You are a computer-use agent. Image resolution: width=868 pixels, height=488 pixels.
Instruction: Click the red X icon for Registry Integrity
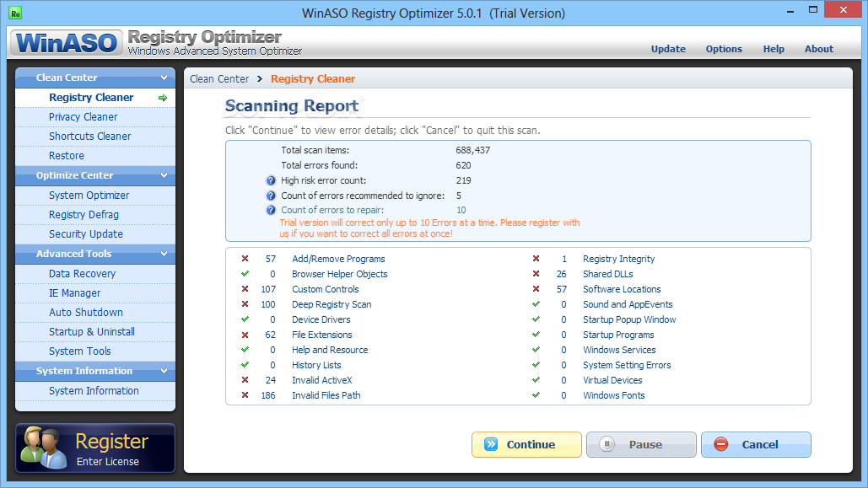click(536, 259)
